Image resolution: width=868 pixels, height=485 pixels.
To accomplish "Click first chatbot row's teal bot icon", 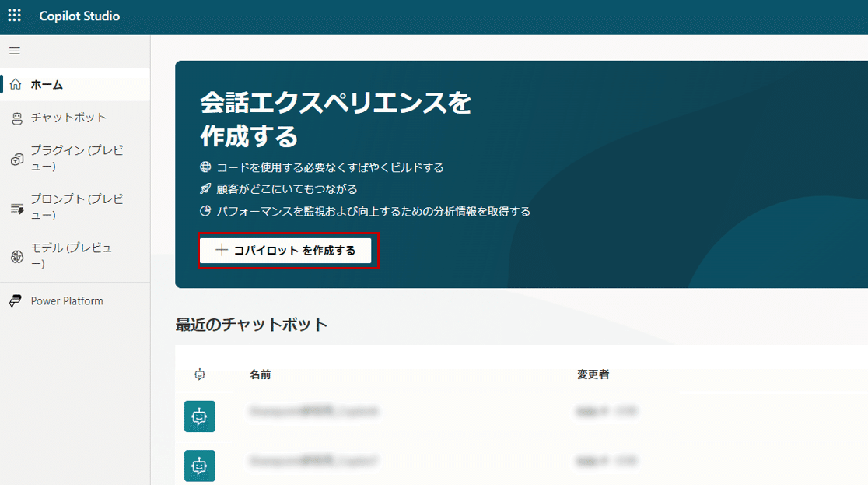I will pyautogui.click(x=199, y=416).
